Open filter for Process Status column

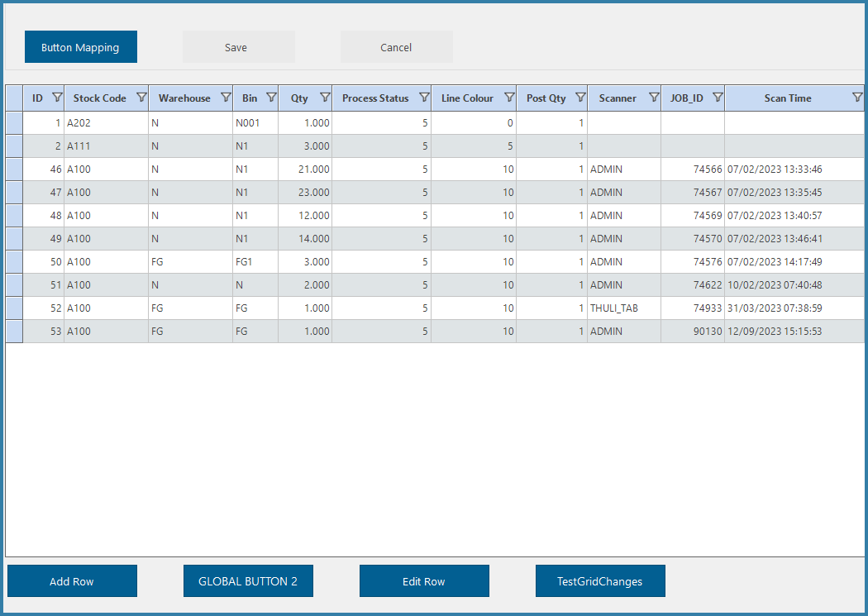click(424, 98)
